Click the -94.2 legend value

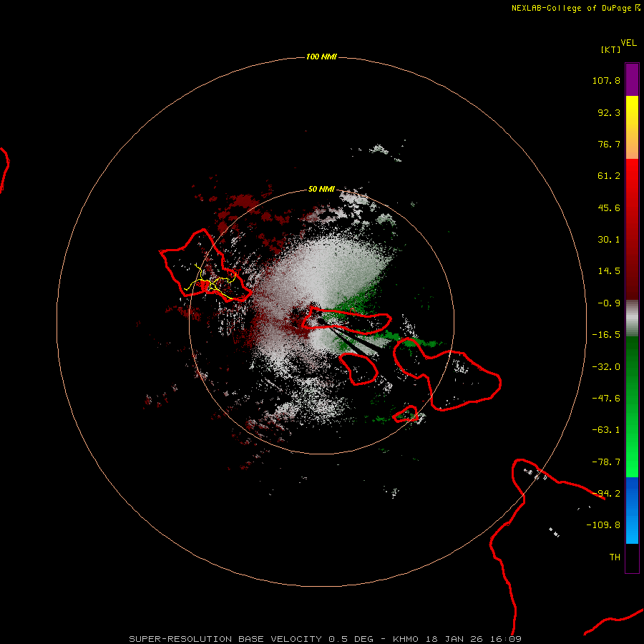pyautogui.click(x=606, y=494)
